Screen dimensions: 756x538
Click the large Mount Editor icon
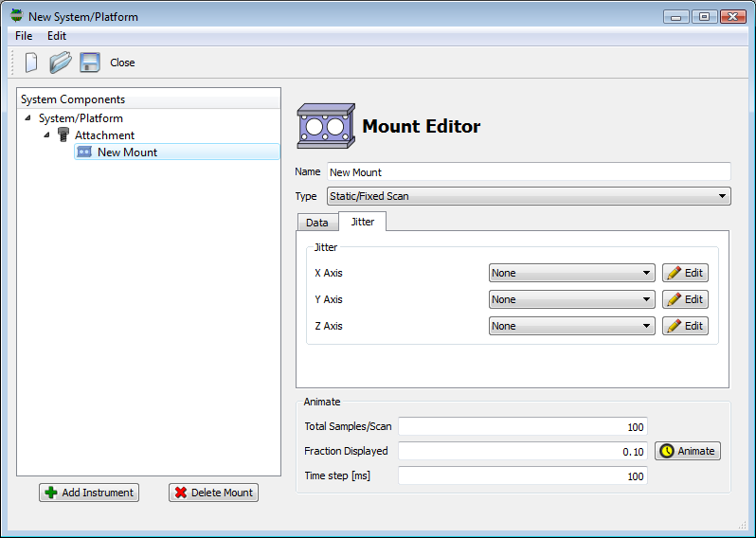326,126
